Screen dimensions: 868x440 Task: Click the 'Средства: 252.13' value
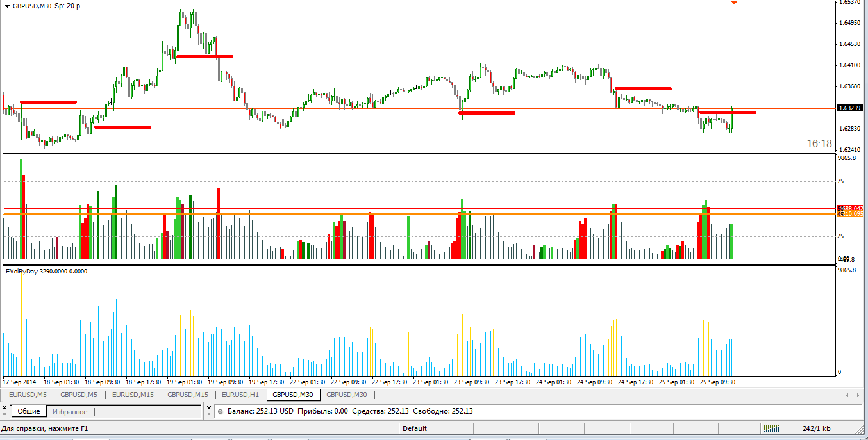380,411
